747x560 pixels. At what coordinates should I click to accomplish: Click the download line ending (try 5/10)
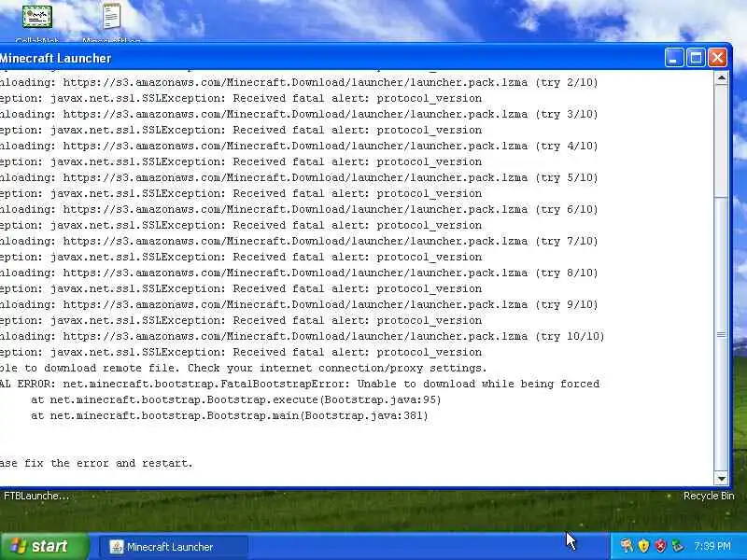pyautogui.click(x=299, y=177)
